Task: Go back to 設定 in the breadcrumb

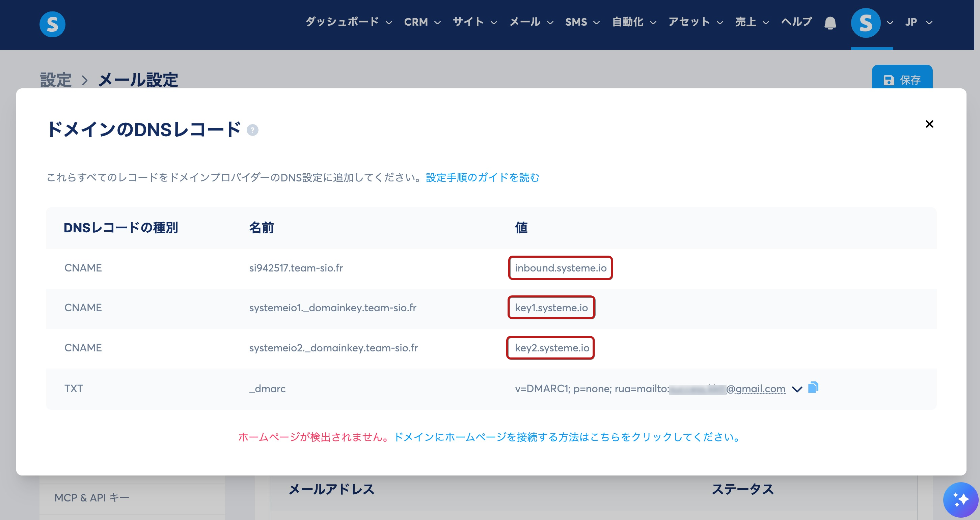Action: coord(56,80)
